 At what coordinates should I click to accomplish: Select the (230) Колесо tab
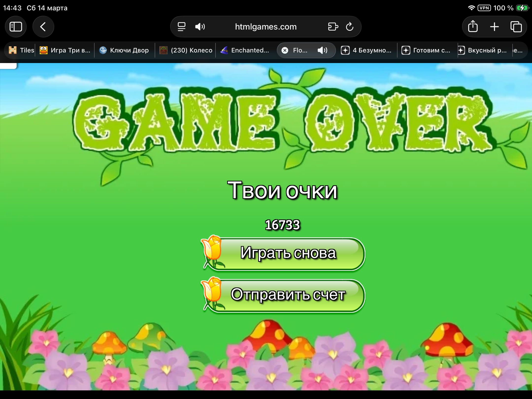coord(186,50)
